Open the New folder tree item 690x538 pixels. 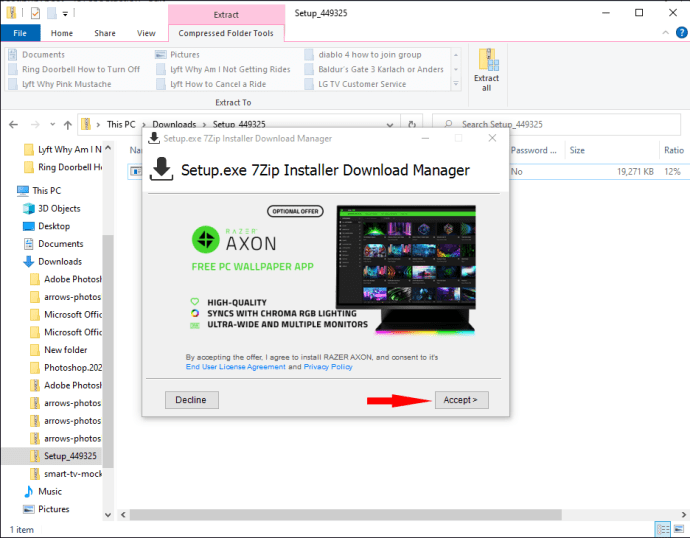pyautogui.click(x=59, y=350)
